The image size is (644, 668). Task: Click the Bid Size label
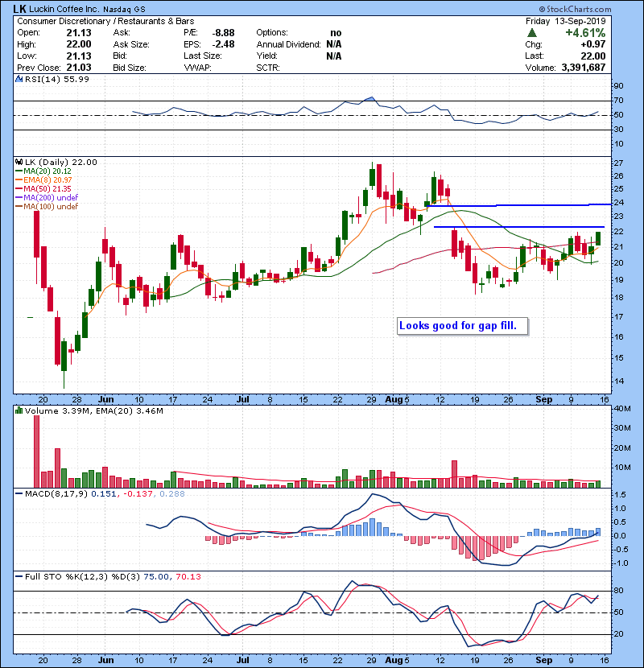pos(129,68)
